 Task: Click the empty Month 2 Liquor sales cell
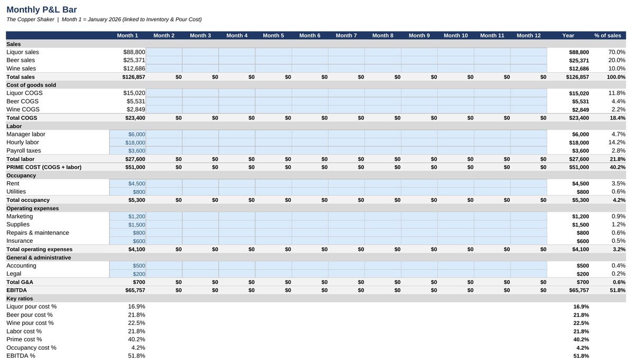(x=164, y=52)
